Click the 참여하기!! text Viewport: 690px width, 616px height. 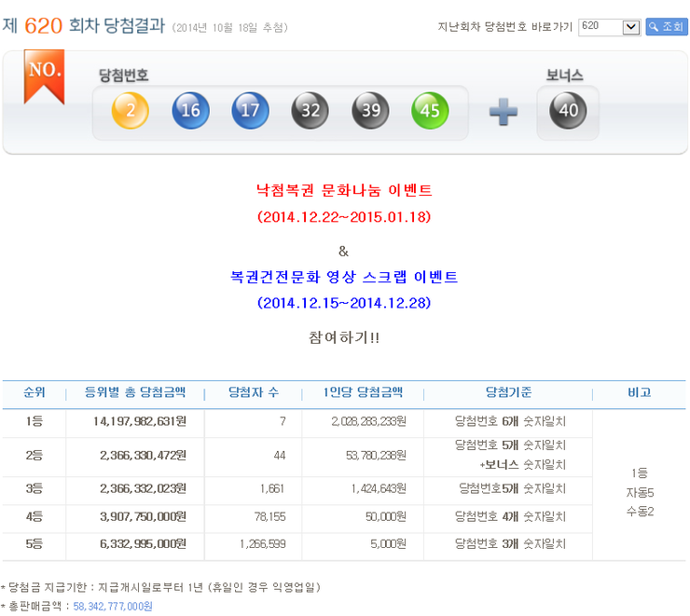[344, 337]
